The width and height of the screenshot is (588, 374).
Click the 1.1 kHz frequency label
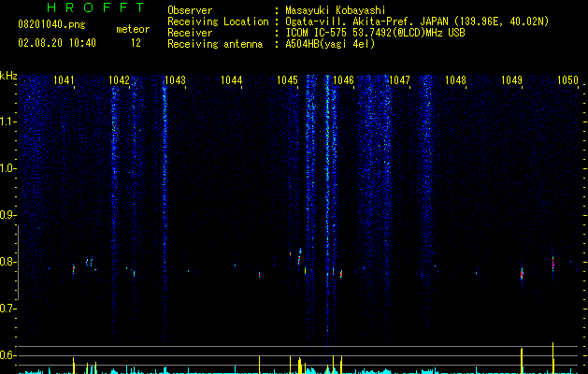(7, 122)
